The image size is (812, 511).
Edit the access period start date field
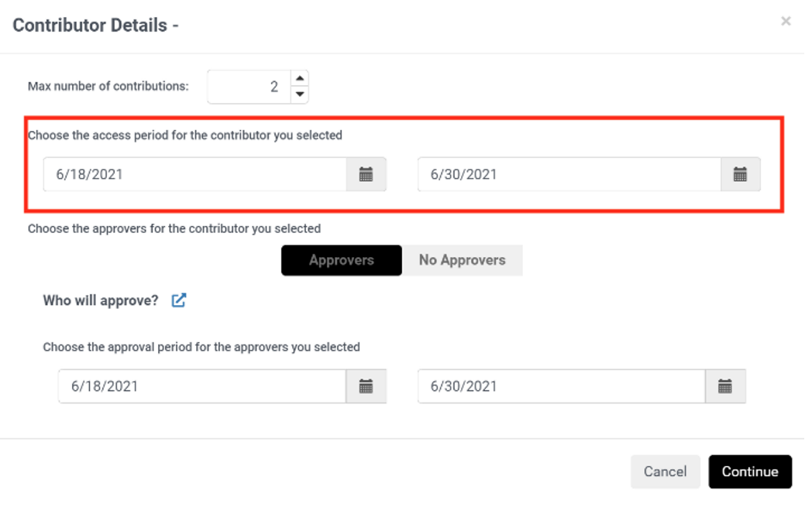click(x=194, y=174)
